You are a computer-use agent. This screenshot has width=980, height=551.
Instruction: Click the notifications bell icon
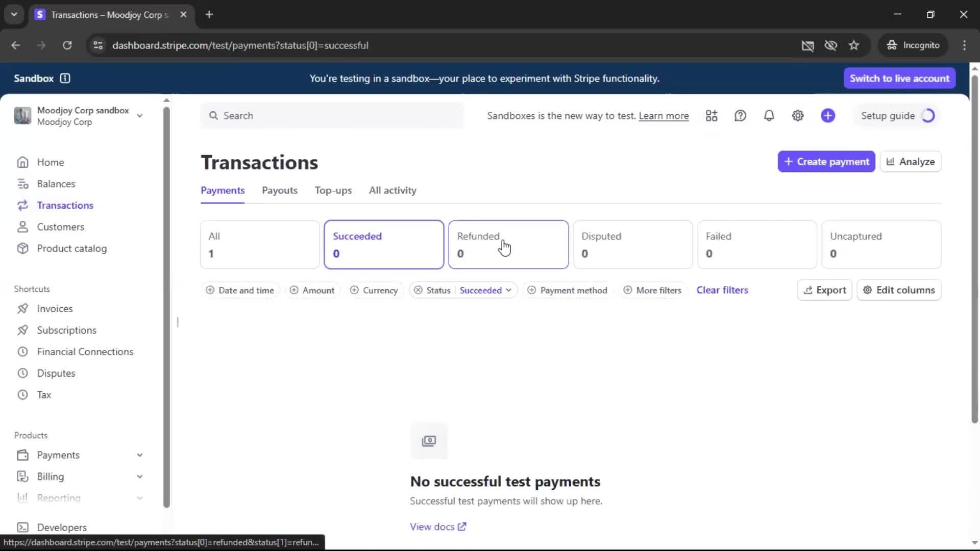[x=769, y=116]
